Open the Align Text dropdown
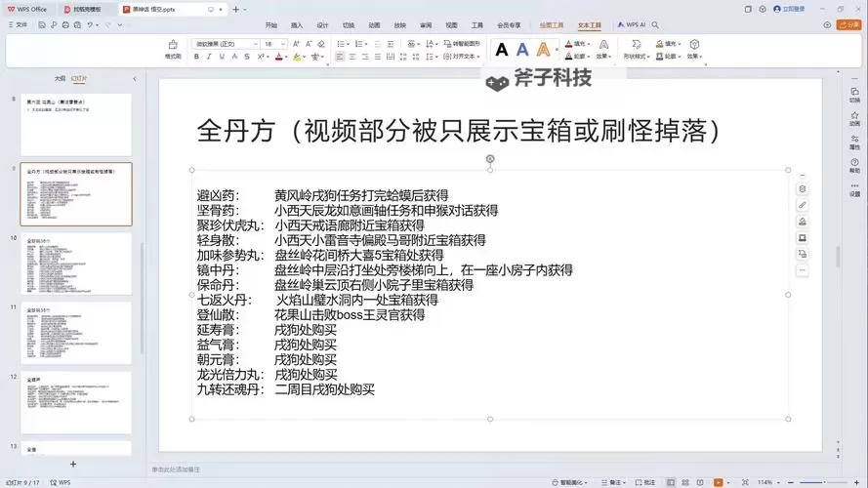The image size is (868, 488). click(x=462, y=57)
